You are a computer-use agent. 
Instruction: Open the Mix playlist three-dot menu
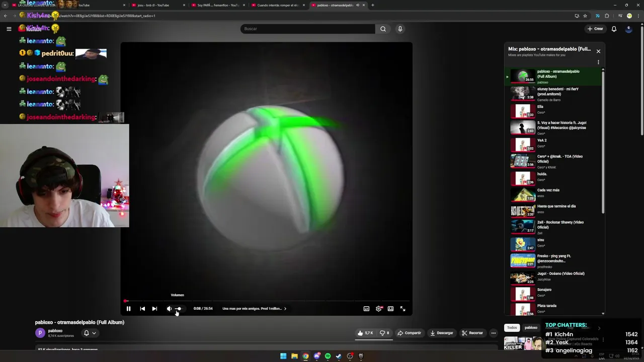(598, 62)
